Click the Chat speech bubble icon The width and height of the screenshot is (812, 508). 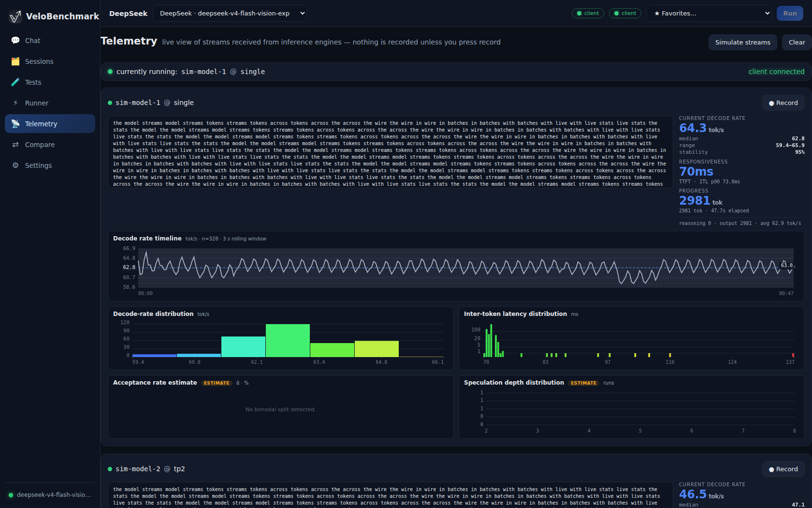[x=15, y=41]
